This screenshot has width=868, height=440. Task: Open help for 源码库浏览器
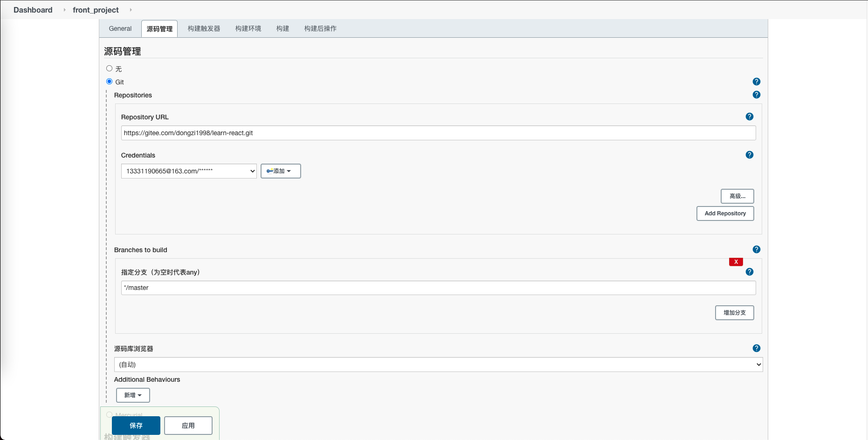(x=756, y=348)
